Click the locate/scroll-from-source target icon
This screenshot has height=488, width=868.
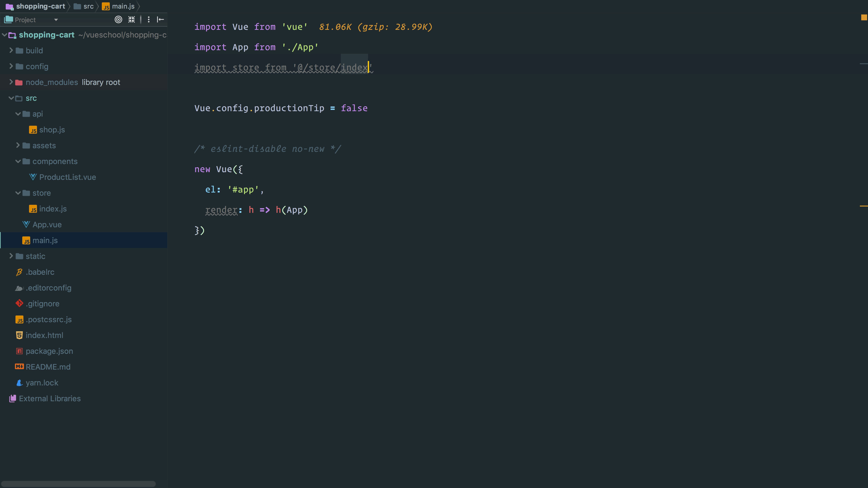click(x=118, y=19)
